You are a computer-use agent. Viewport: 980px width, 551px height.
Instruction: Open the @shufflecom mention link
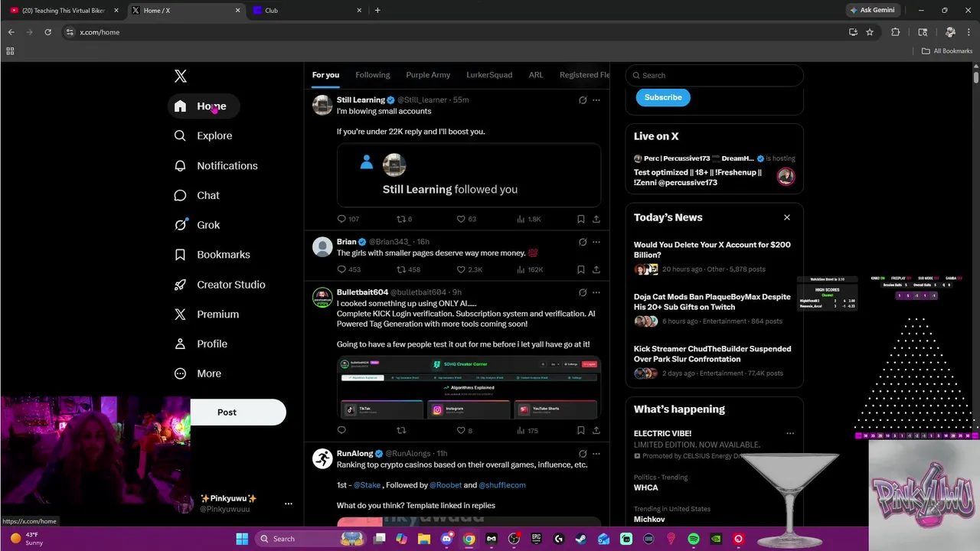(502, 485)
